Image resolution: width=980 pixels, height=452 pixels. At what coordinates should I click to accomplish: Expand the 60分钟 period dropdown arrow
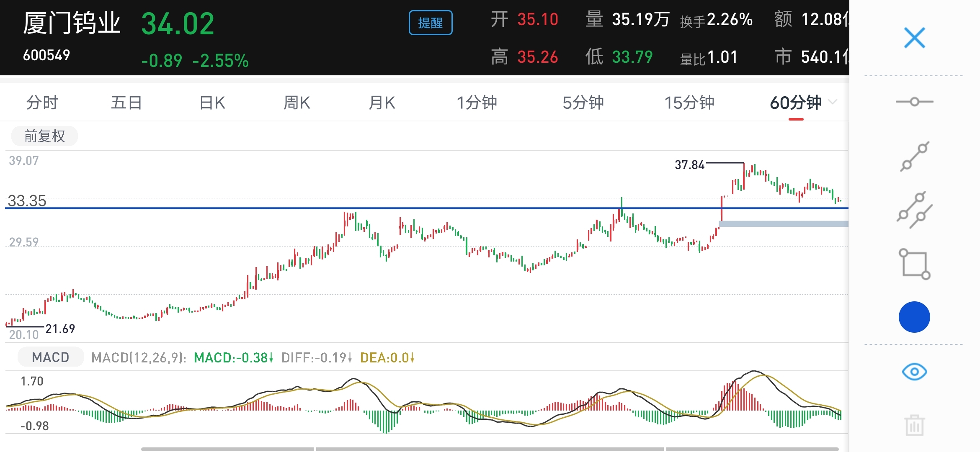833,102
